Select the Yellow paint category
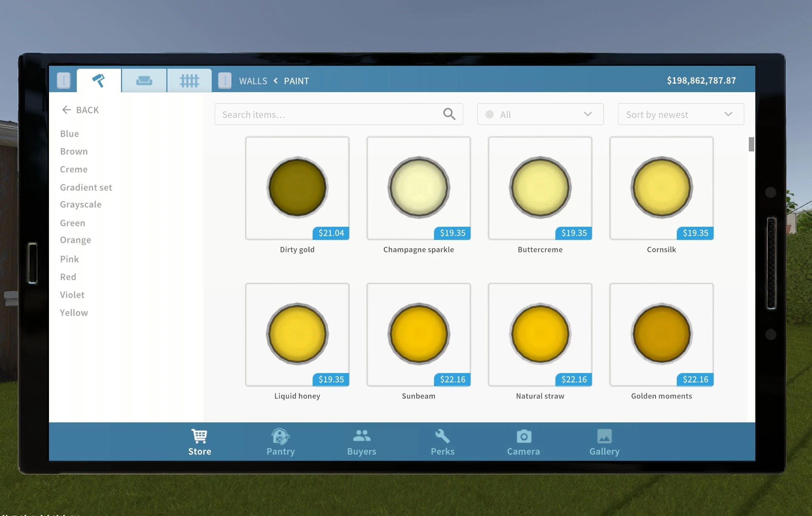The height and width of the screenshot is (516, 812). tap(74, 313)
